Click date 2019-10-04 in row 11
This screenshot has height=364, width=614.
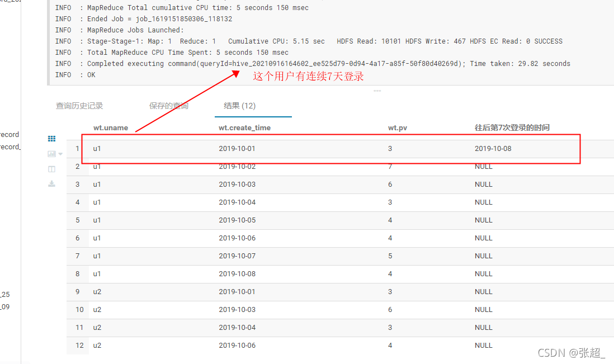pyautogui.click(x=237, y=328)
